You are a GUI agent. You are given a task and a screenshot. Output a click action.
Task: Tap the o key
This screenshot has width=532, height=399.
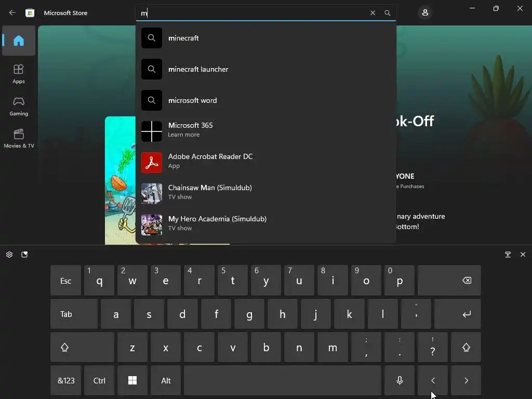pyautogui.click(x=366, y=281)
